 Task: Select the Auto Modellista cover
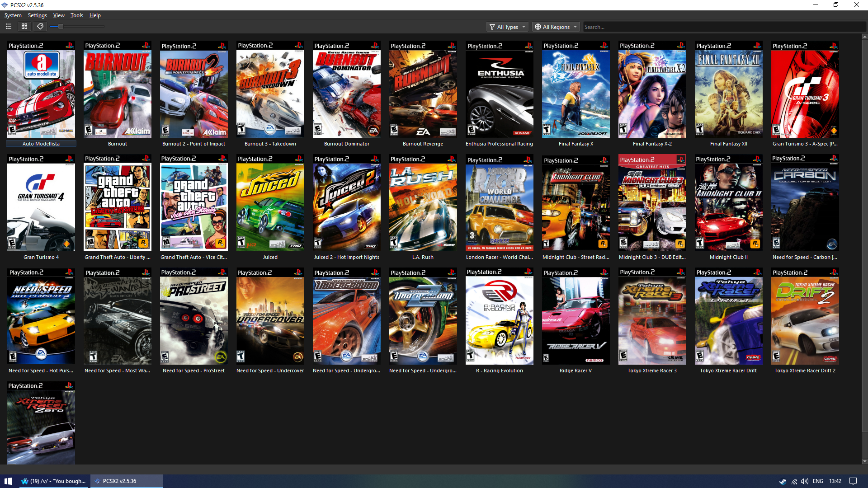(41, 89)
